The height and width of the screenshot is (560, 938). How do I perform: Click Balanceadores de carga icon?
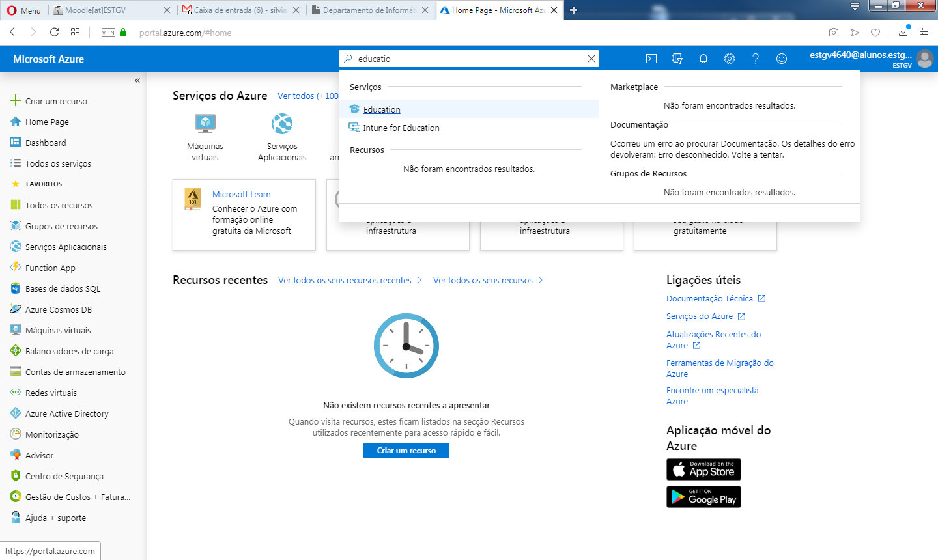16,351
